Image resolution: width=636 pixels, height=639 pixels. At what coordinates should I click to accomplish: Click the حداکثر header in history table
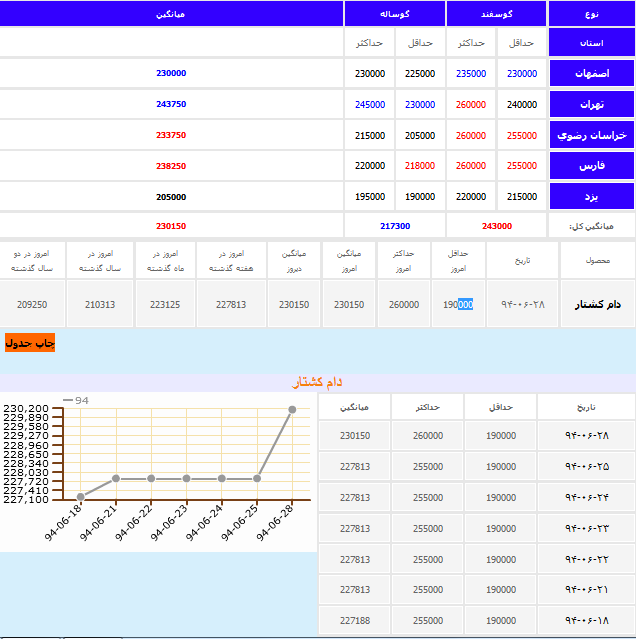(428, 407)
